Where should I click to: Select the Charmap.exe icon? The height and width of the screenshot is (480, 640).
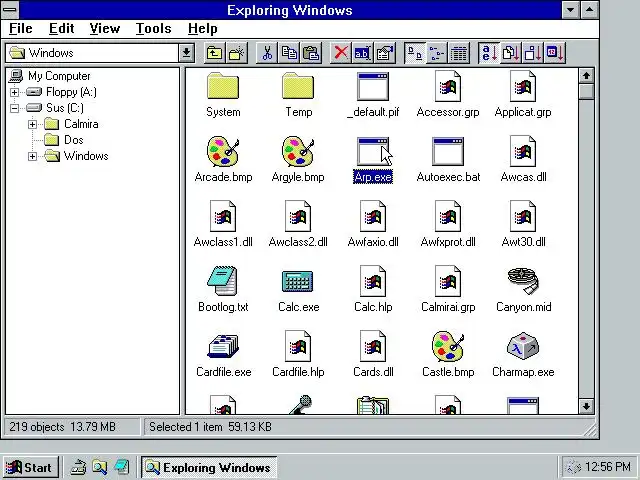pos(523,346)
